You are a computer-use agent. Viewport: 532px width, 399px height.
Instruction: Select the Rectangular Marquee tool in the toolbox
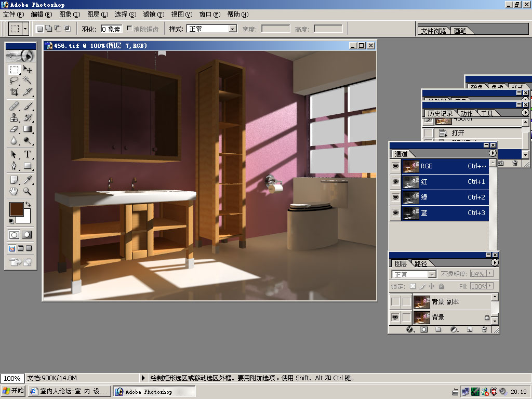click(x=14, y=70)
